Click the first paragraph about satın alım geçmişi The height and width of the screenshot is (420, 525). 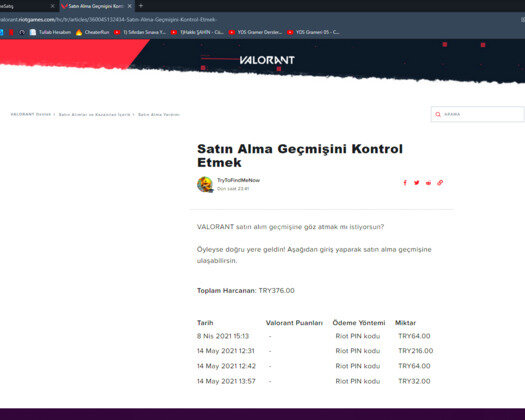coord(290,227)
